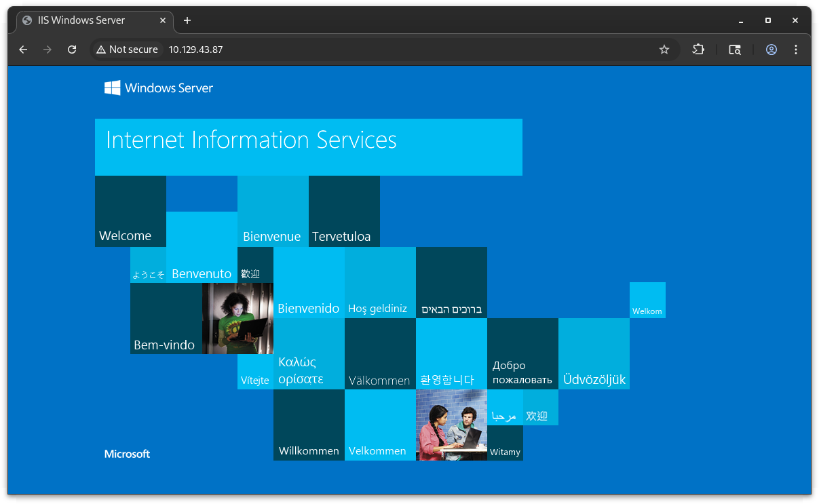Reload the IIS page
The height and width of the screenshot is (504, 819).
[72, 50]
